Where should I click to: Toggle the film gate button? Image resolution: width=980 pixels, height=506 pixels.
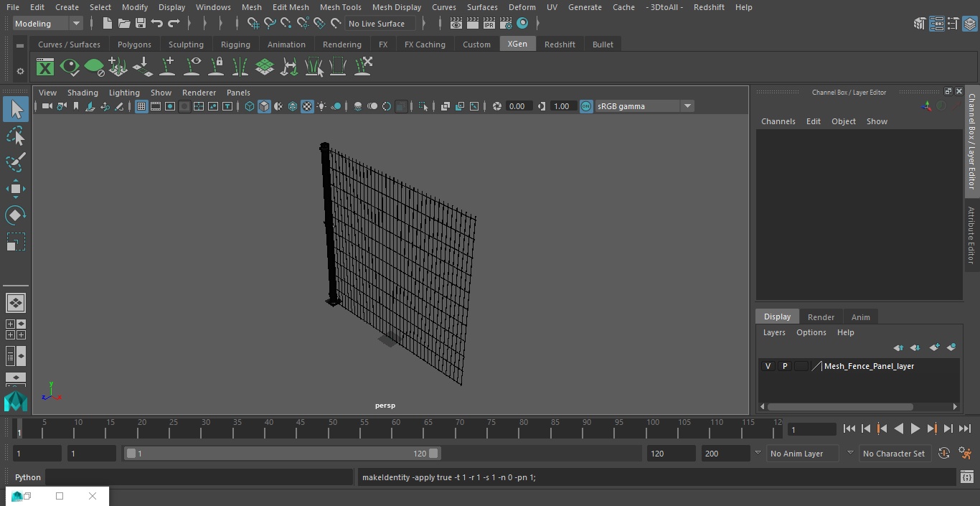[156, 106]
